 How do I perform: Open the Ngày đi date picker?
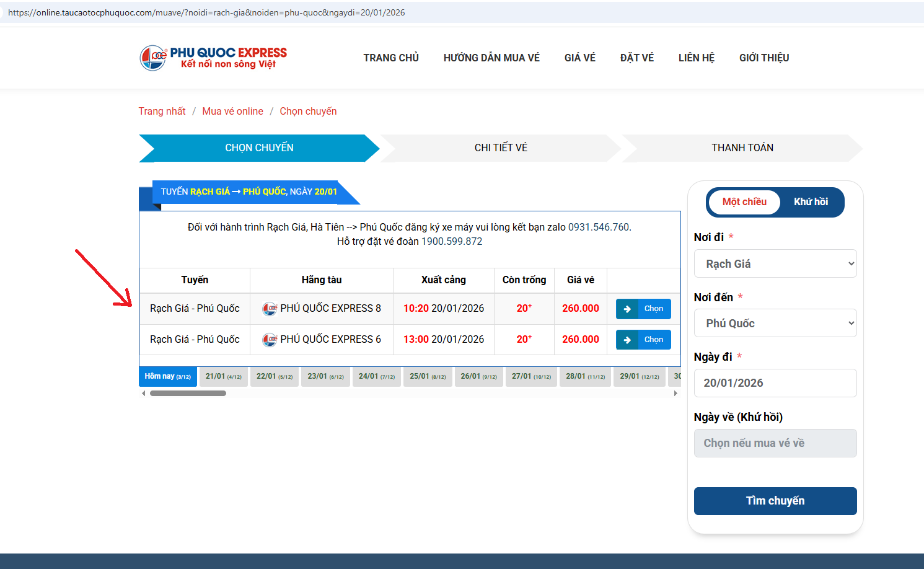pos(775,383)
